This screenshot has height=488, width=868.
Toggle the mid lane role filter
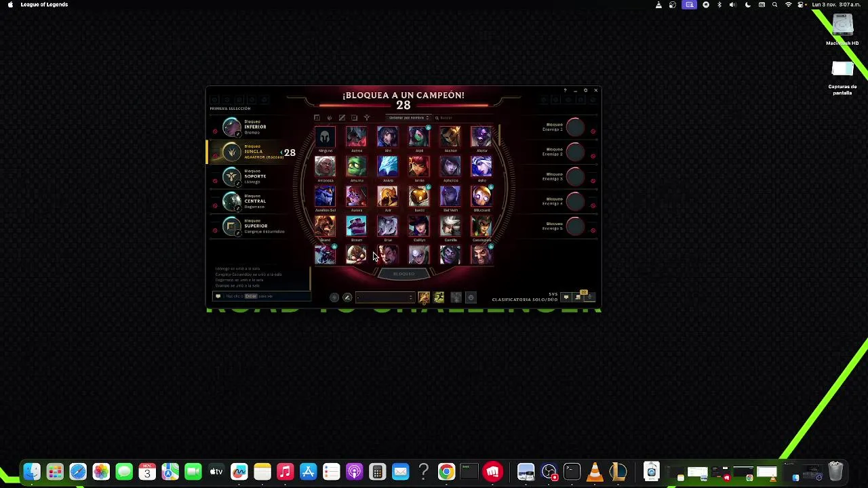coord(342,118)
